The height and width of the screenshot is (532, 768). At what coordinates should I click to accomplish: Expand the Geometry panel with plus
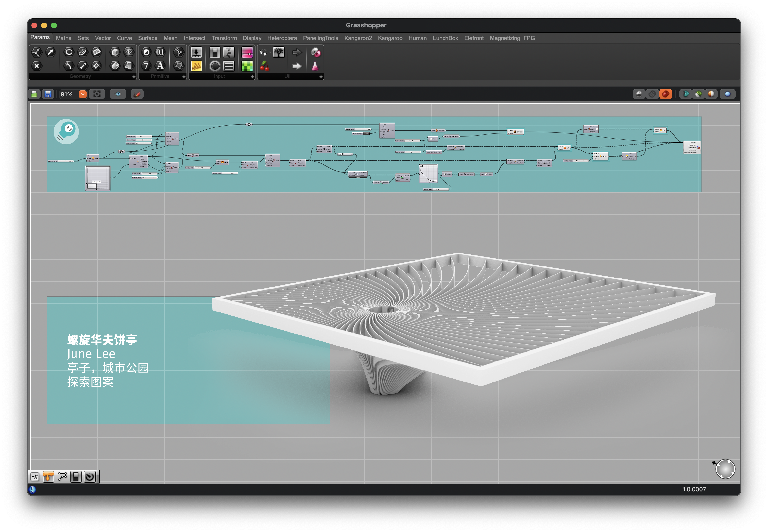(134, 77)
